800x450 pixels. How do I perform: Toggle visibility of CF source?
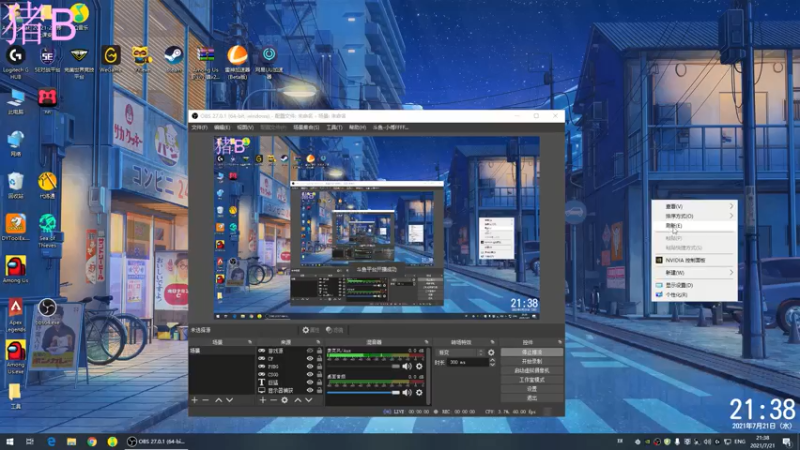click(x=310, y=359)
